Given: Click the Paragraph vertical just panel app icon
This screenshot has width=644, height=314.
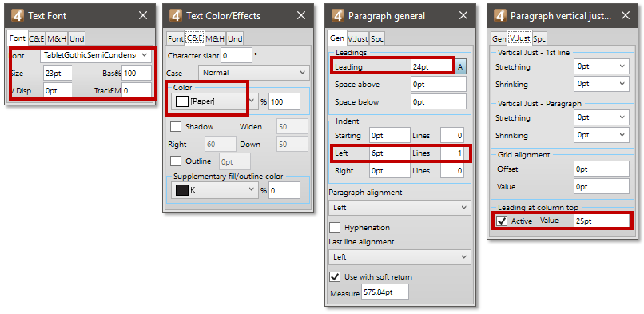Looking at the screenshot, I should tap(499, 16).
